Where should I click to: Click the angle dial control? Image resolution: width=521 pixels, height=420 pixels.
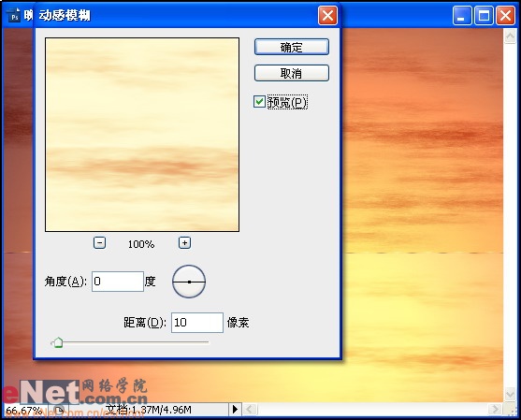click(x=189, y=282)
